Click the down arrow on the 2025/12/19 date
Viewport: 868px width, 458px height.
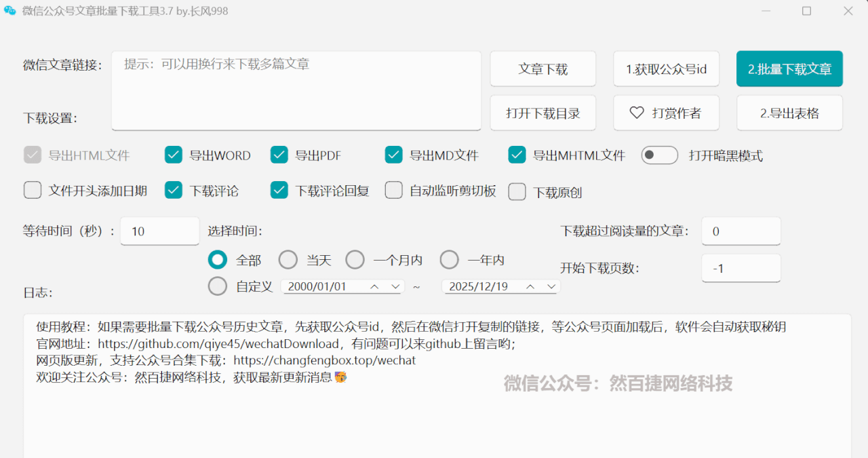point(551,286)
